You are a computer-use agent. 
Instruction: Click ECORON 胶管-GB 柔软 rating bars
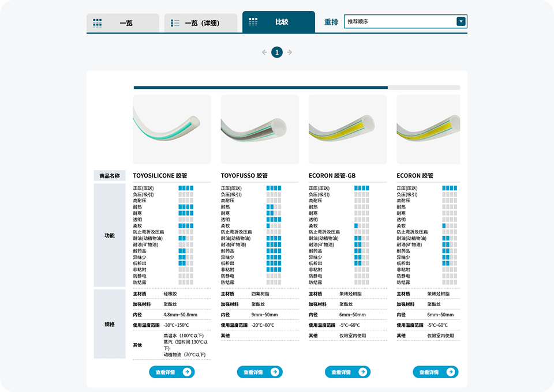(362, 226)
